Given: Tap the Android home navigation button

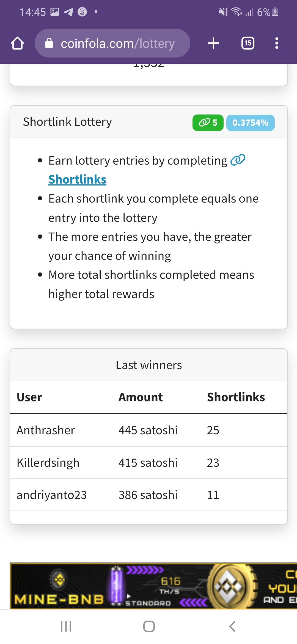Looking at the screenshot, I should [x=149, y=626].
